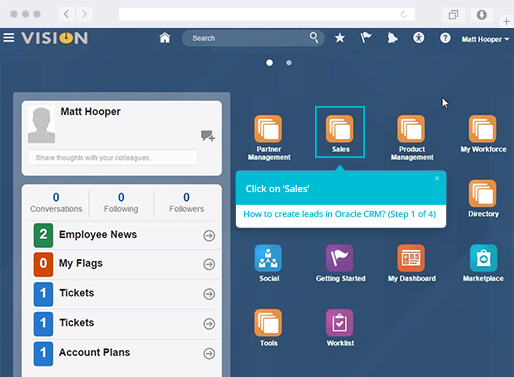Go back with browser back arrow
Screen dimensions: 514x377
pos(66,14)
